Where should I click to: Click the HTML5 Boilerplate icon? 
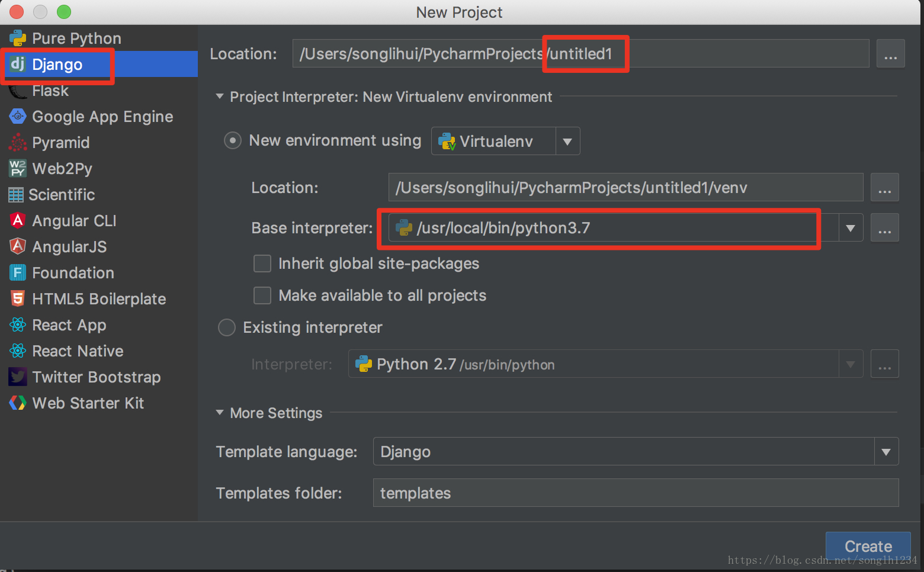click(18, 298)
